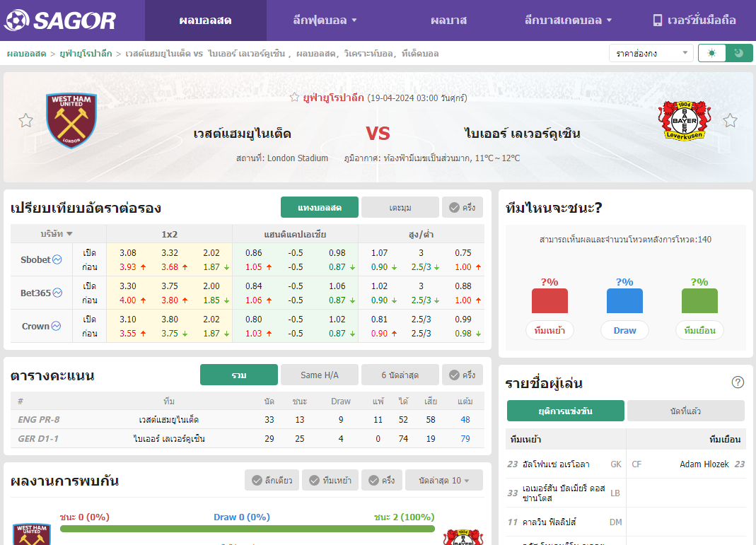Toggle ครึ่ง checkbox in standings table
Viewport: 756px width, 545px height.
click(463, 375)
